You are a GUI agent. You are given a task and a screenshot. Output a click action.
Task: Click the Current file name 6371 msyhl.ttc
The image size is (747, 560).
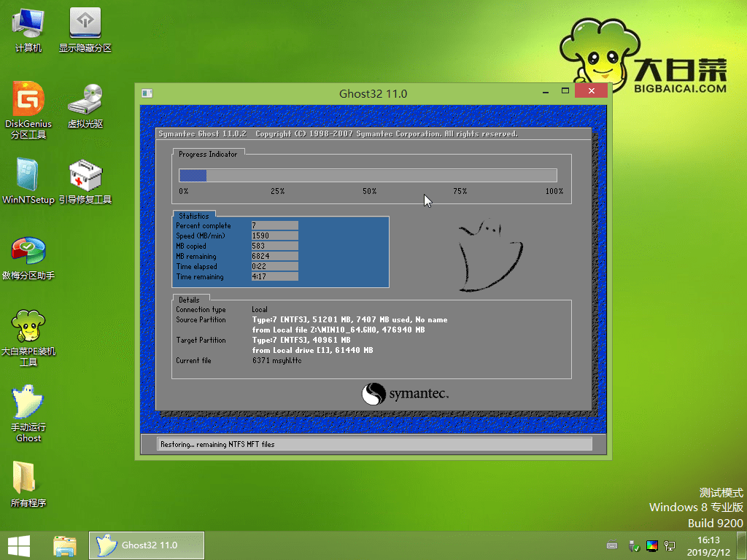(x=276, y=360)
